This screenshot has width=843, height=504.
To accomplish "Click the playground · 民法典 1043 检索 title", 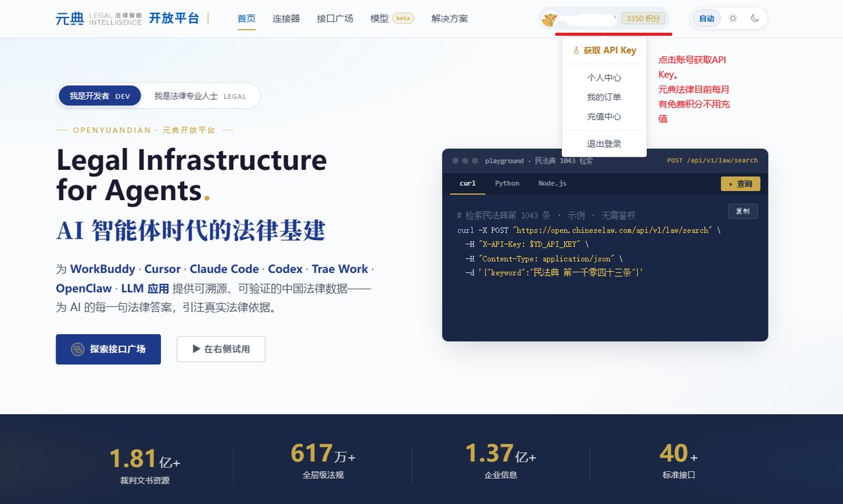I will 539,161.
